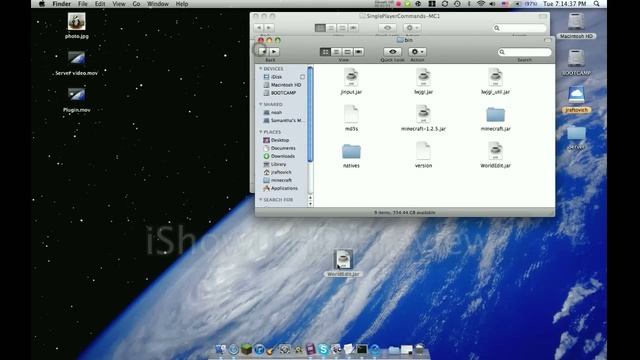
Task: Open the minecraft.jar folder icon
Action: pos(496,115)
